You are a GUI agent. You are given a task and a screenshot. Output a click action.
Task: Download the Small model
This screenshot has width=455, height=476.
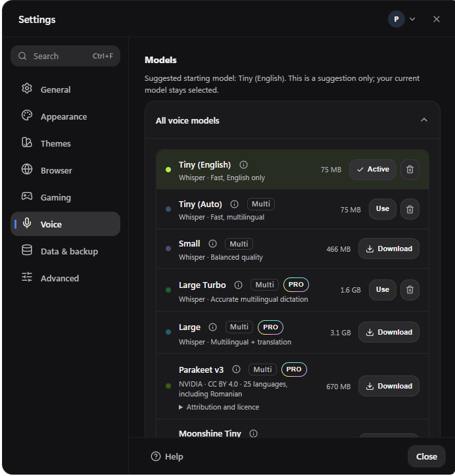point(389,249)
